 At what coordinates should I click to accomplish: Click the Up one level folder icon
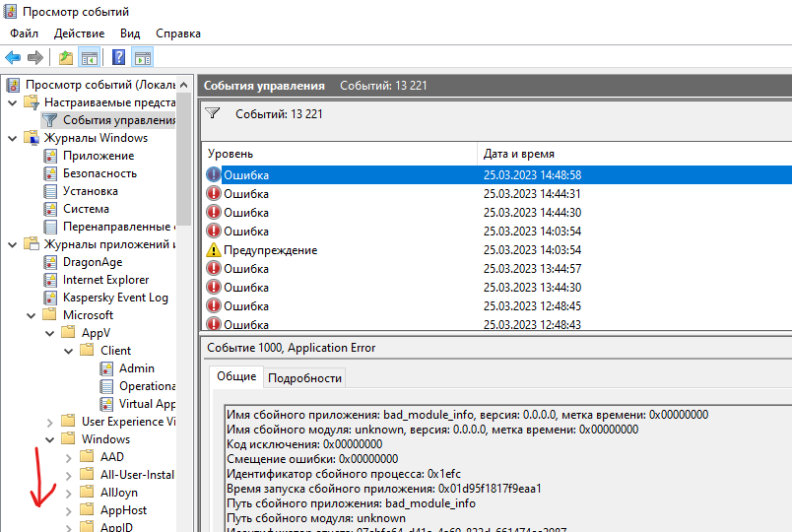[66, 57]
